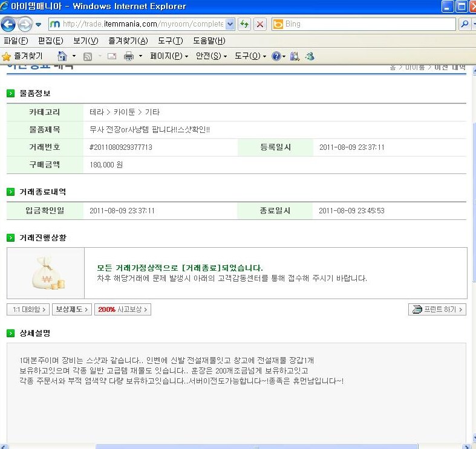Image resolution: width=476 pixels, height=449 pixels.
Task: Click the Home page icon in toolbar
Action: click(62, 56)
